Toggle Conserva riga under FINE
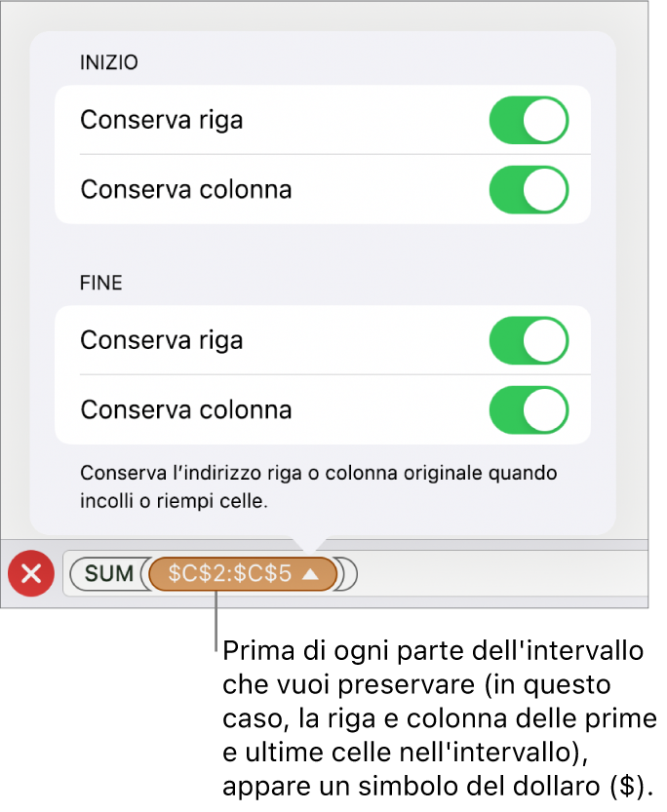 (x=528, y=340)
